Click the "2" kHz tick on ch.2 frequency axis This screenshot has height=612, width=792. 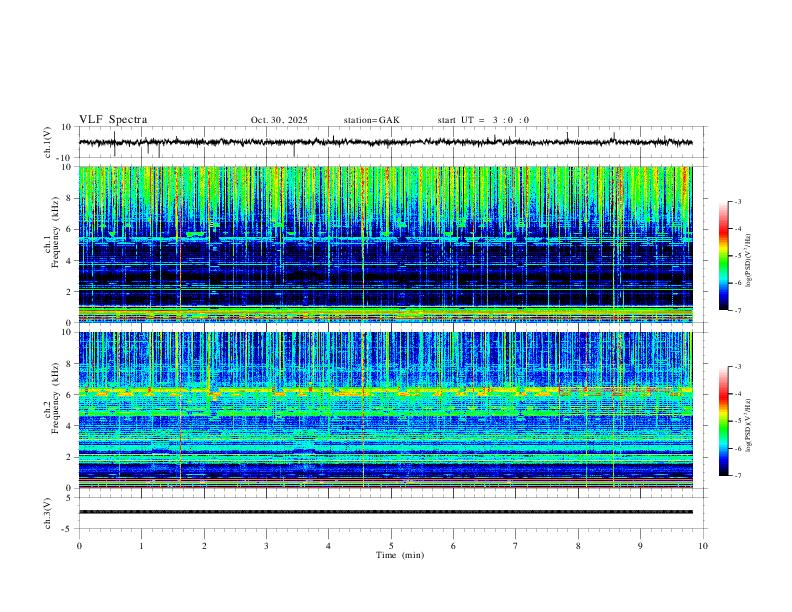[x=69, y=457]
